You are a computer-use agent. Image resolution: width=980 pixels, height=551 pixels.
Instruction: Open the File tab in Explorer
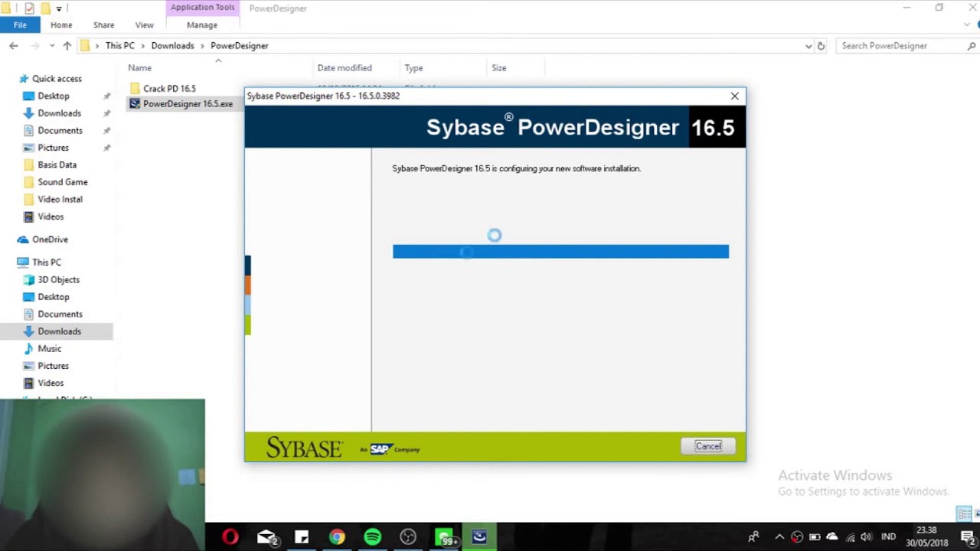(20, 24)
